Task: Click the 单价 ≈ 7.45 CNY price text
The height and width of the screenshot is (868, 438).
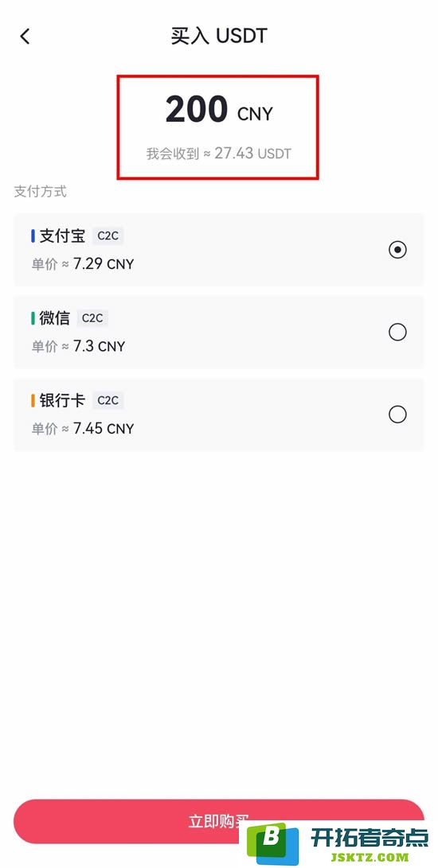Action: tap(83, 429)
